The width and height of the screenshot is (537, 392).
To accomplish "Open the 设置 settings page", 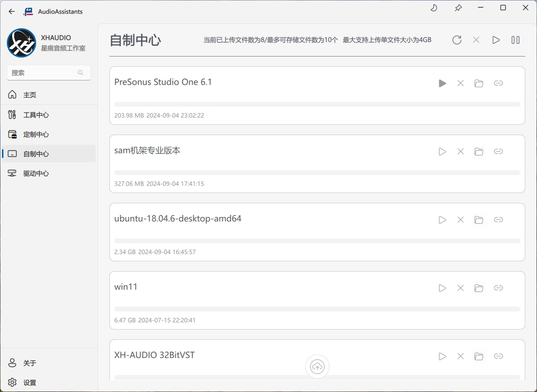I will [x=29, y=383].
